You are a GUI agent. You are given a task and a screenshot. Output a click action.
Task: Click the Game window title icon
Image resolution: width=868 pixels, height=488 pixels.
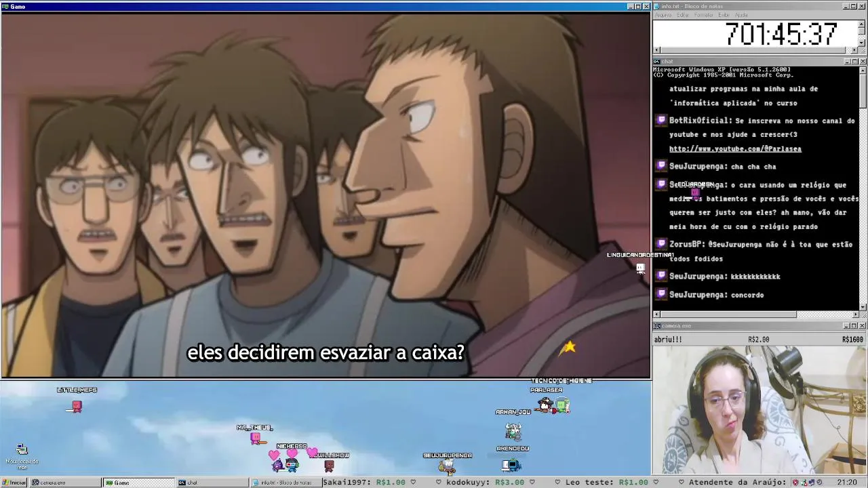click(x=5, y=6)
